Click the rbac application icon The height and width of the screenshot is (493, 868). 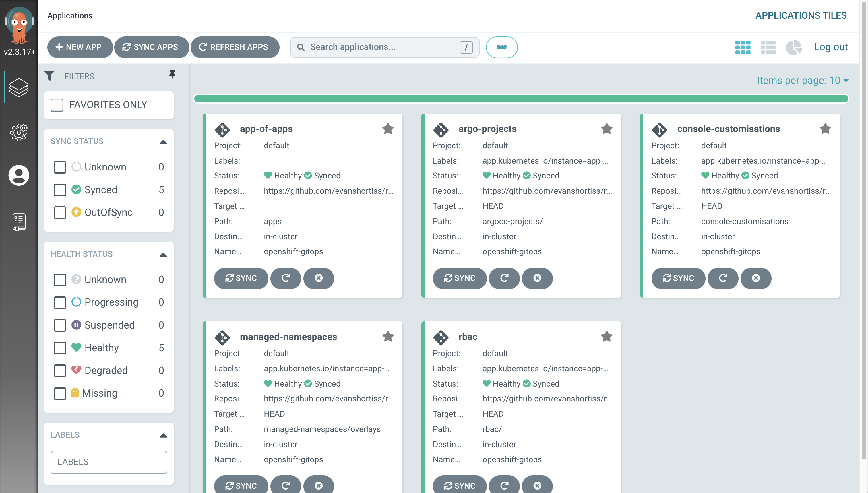point(441,337)
